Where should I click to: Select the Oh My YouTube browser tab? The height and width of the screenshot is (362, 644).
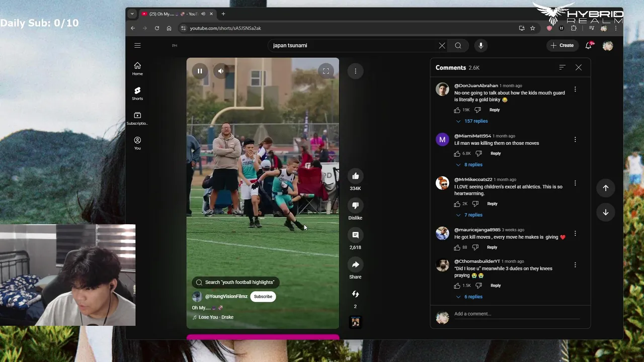[x=177, y=14]
